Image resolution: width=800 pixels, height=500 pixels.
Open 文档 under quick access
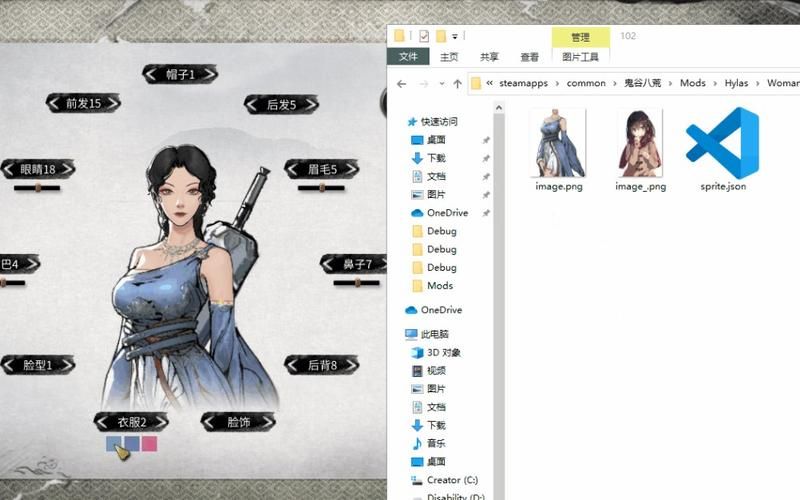coord(429,177)
